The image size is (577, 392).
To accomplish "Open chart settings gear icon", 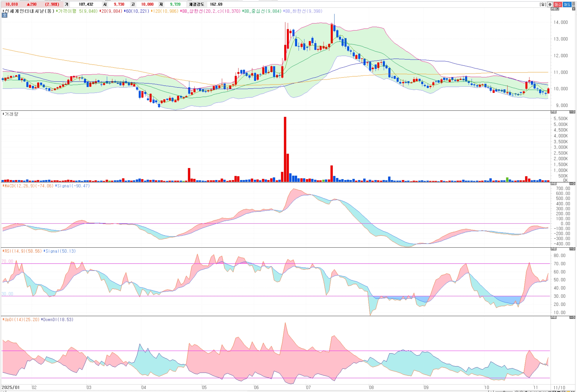I will point(550,4).
